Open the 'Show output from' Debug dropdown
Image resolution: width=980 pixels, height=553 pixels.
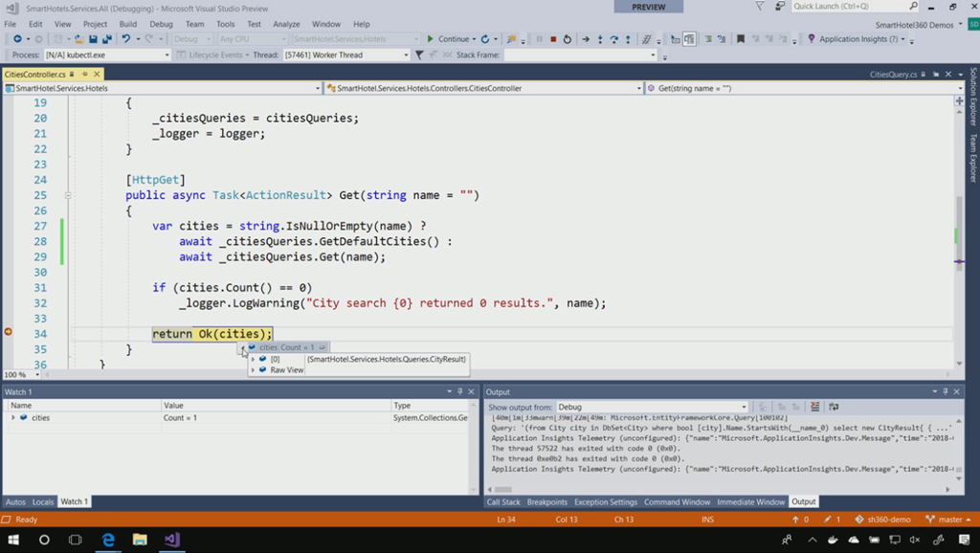coord(744,407)
